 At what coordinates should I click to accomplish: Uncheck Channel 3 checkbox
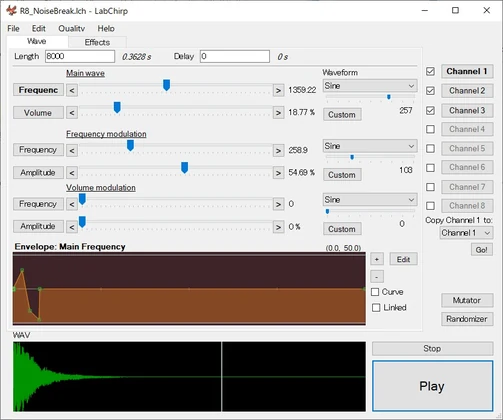click(x=430, y=110)
